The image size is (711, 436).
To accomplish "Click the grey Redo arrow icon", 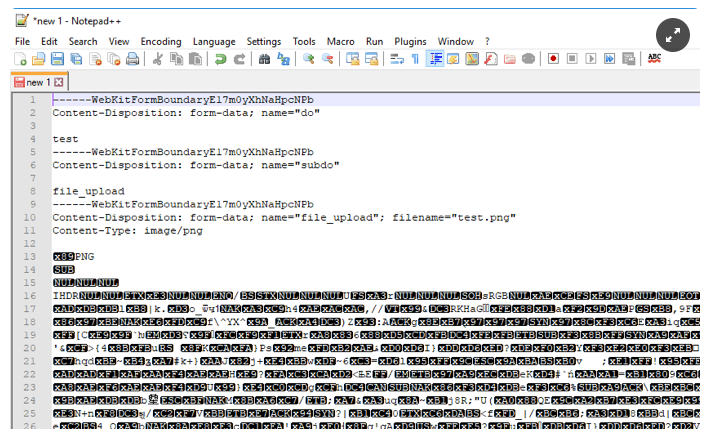I will coord(239,59).
